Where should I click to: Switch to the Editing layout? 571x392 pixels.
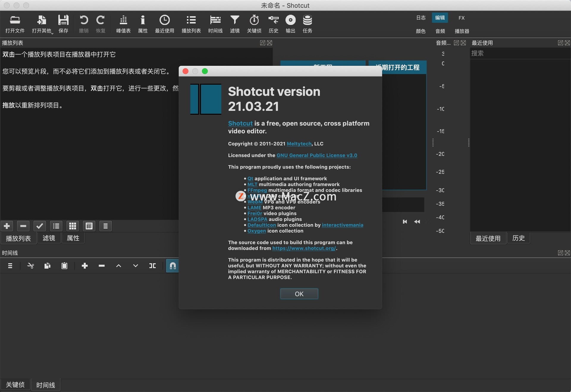[x=440, y=18]
